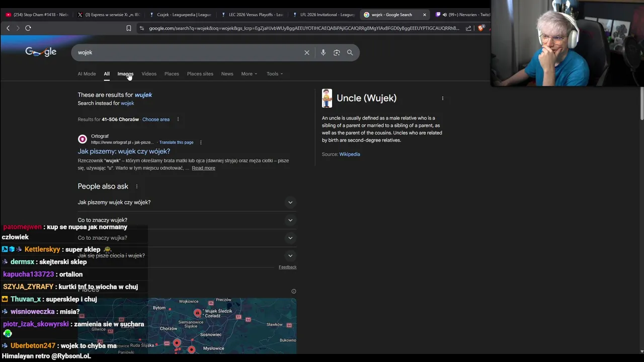Viewport: 644px width, 362px height.
Task: Click the Uncle (Wujek) panel title
Action: click(x=366, y=98)
